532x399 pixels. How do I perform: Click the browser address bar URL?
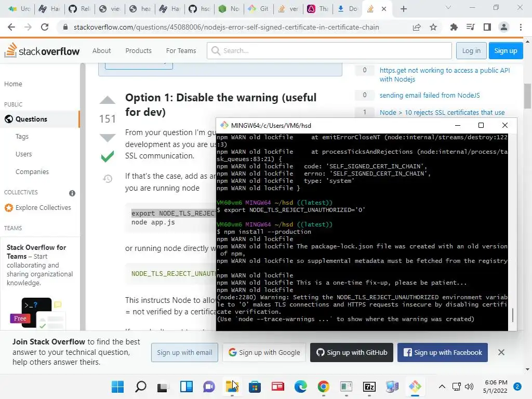(227, 27)
